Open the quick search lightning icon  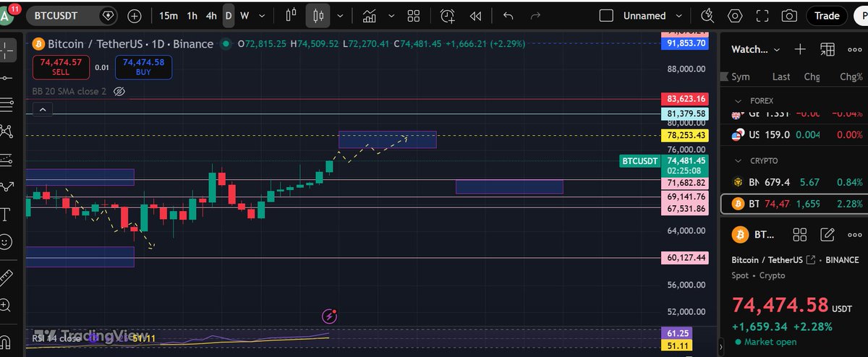[x=707, y=15]
